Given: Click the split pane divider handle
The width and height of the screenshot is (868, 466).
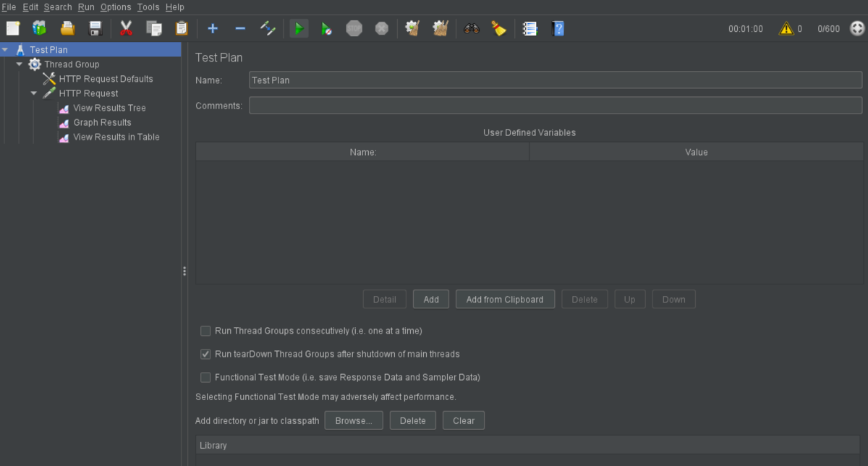Looking at the screenshot, I should [184, 271].
